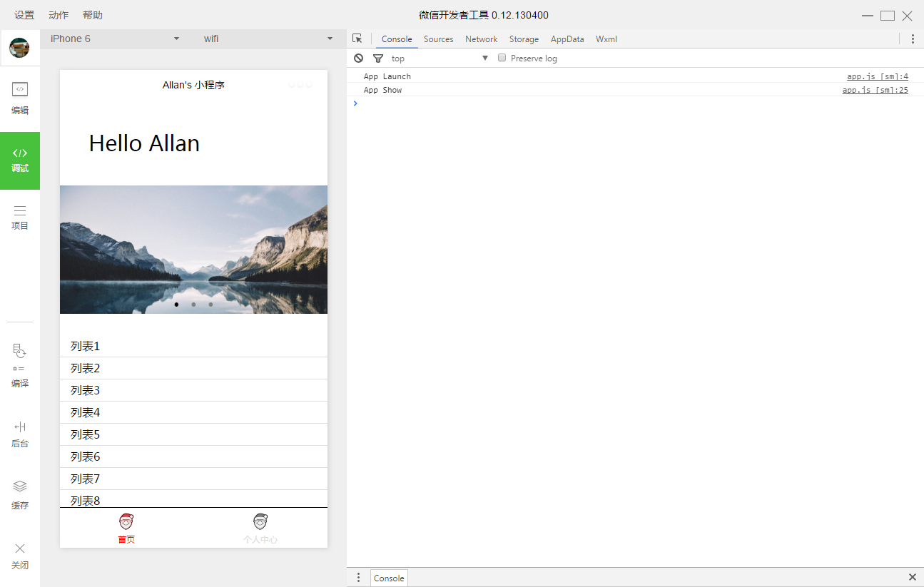Select 列表8 row

click(x=193, y=499)
